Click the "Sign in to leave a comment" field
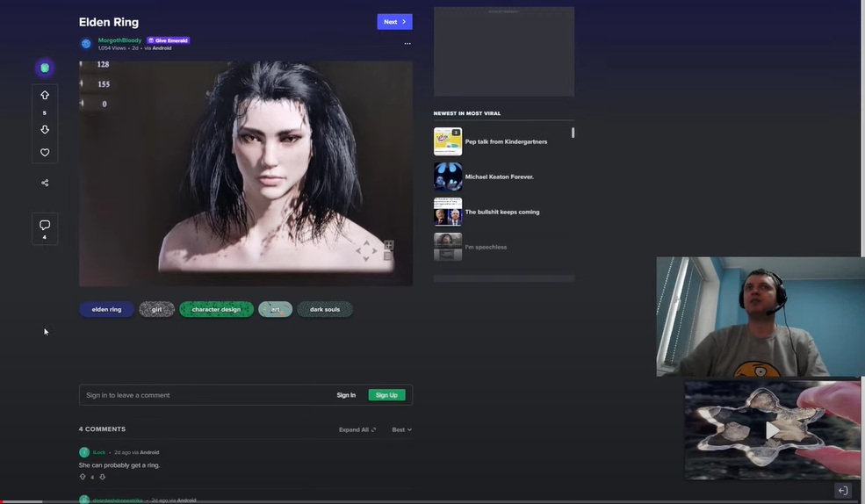 click(x=202, y=395)
